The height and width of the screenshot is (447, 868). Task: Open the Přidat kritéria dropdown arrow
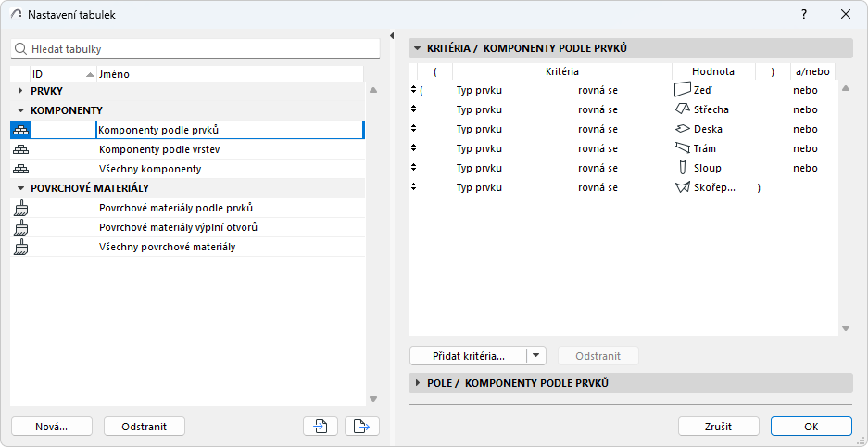click(537, 355)
